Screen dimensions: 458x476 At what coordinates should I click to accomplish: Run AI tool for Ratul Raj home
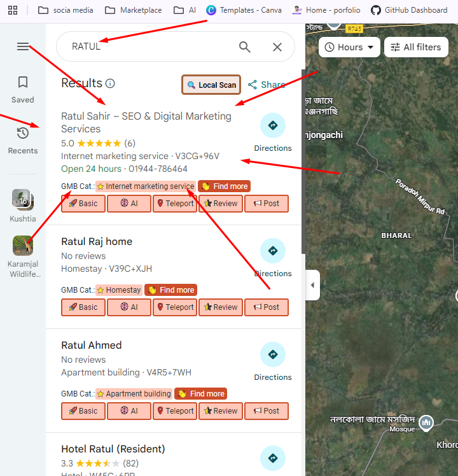[129, 307]
